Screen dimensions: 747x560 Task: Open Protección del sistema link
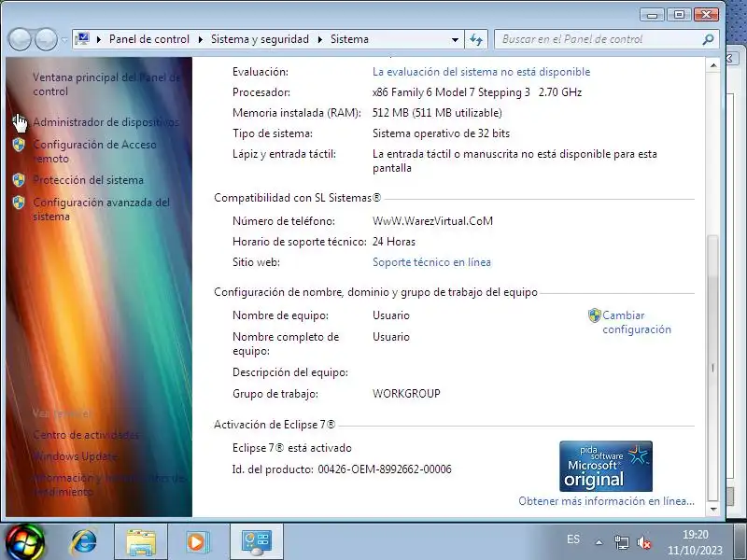pos(88,180)
